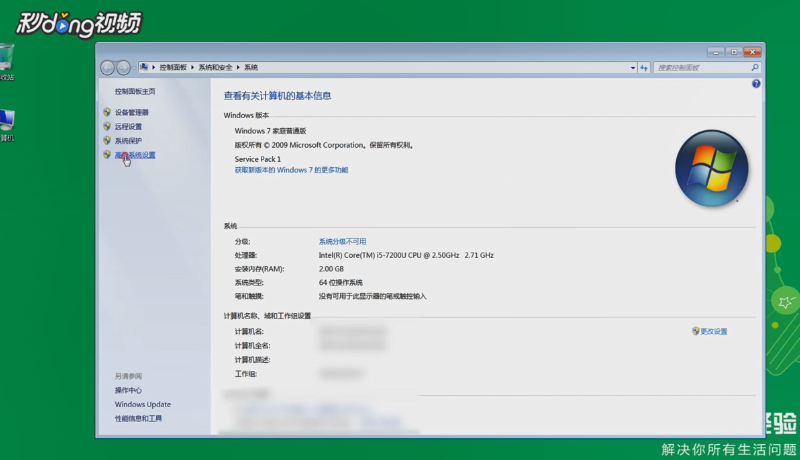Open 系统保护 link
Screen dimensions: 800x460
coord(128,141)
